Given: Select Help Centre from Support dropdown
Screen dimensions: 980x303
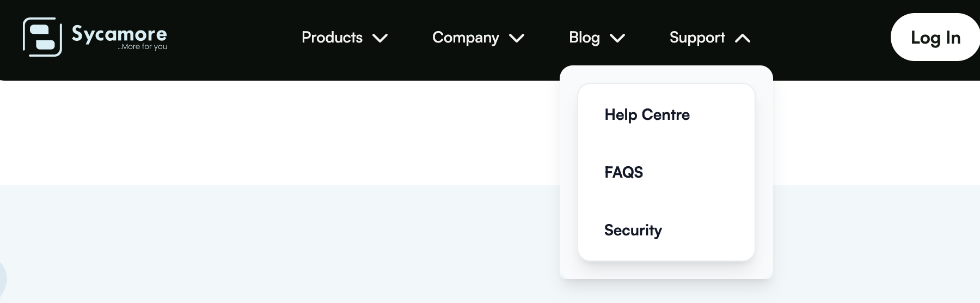Looking at the screenshot, I should tap(647, 114).
